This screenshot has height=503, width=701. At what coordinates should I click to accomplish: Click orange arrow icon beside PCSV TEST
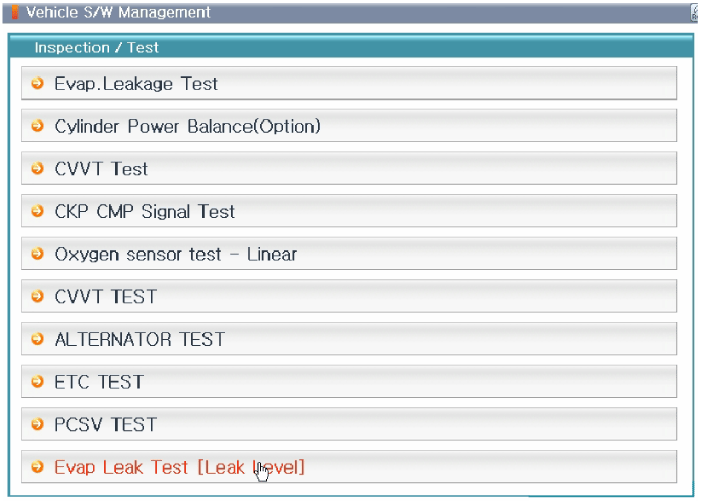[38, 424]
